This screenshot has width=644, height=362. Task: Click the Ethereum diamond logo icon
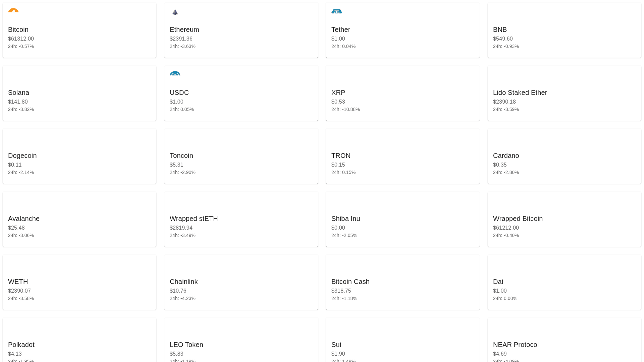coord(175,12)
